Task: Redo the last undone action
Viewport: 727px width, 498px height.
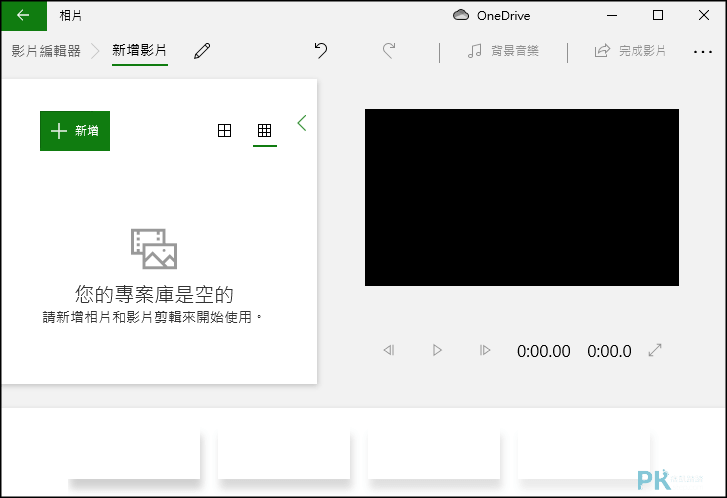Action: [x=389, y=50]
